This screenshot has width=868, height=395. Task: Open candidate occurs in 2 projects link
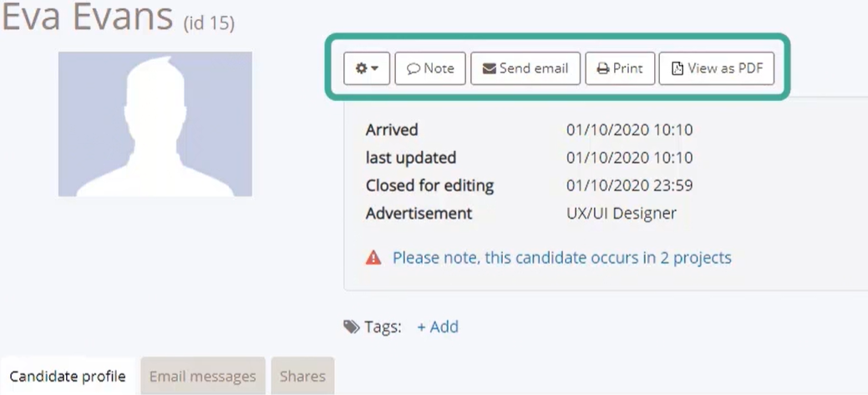point(562,258)
